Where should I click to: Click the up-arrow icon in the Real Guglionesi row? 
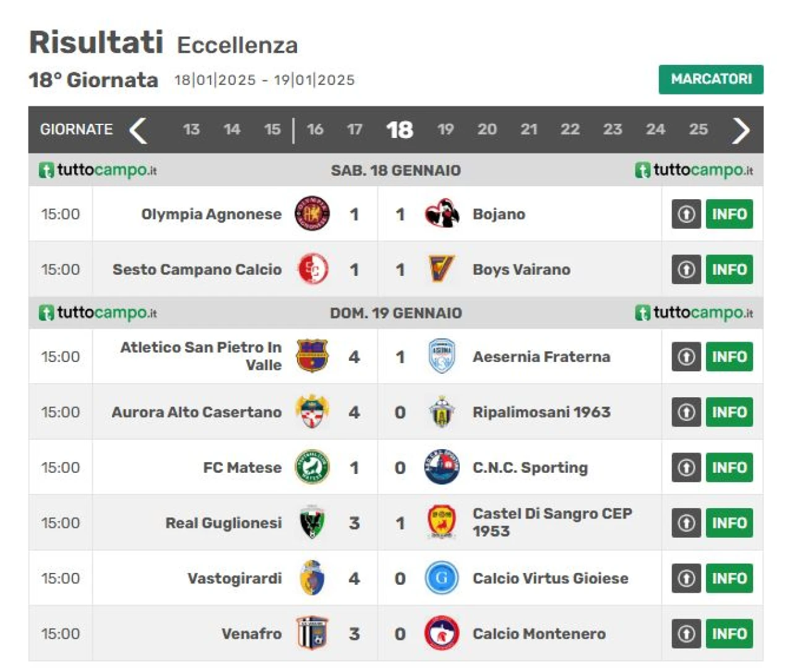tap(686, 523)
